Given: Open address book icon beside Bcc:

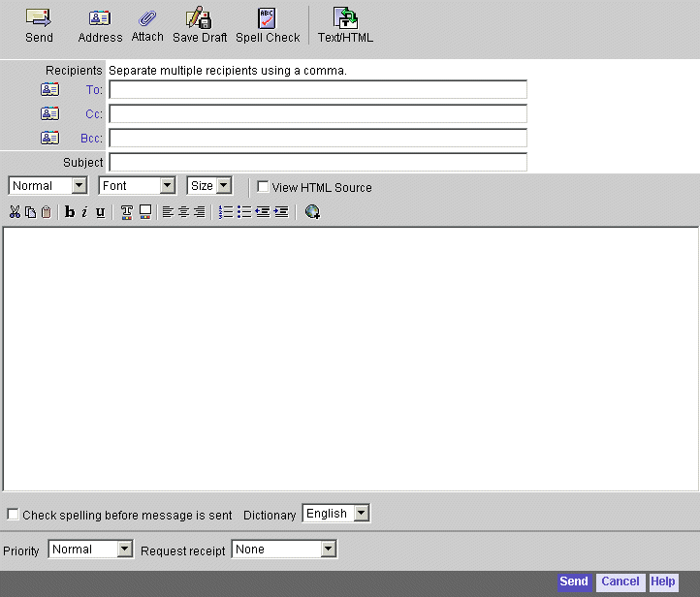Looking at the screenshot, I should click(49, 138).
